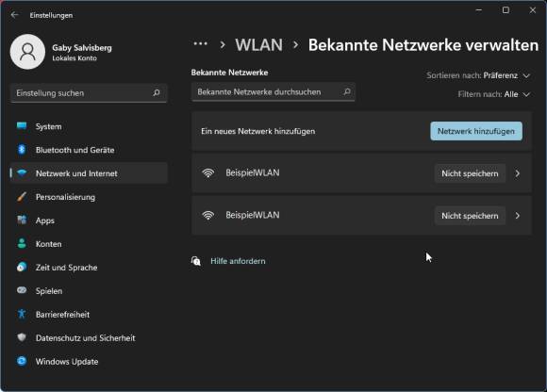Open the user profile avatar
This screenshot has width=547, height=392.
[x=27, y=52]
